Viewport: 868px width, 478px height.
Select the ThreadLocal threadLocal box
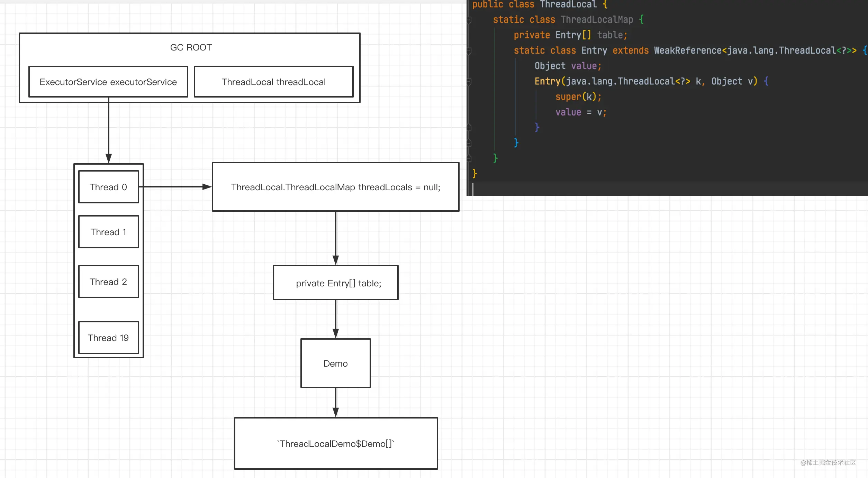(274, 82)
